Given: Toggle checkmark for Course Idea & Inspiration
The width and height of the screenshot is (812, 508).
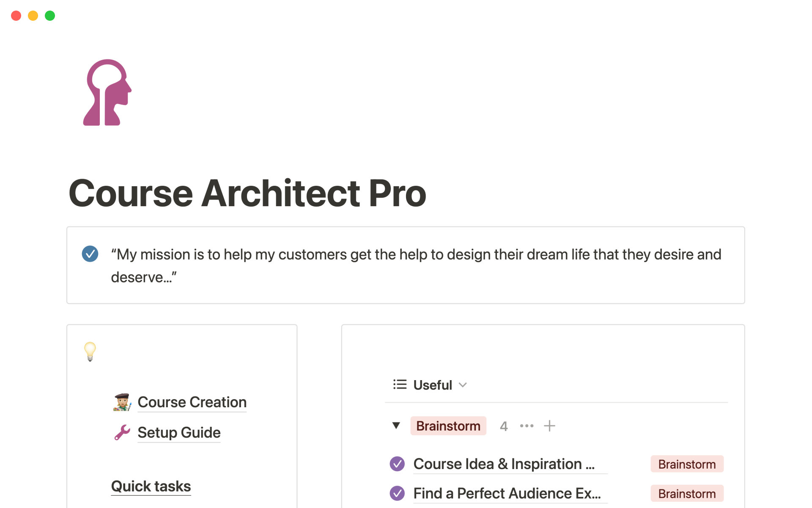Looking at the screenshot, I should pyautogui.click(x=397, y=464).
